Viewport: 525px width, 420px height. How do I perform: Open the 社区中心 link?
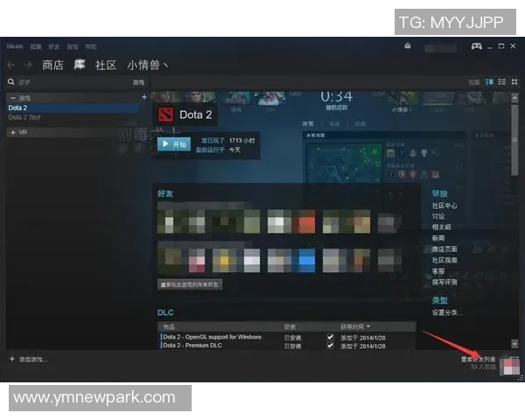[x=444, y=206]
